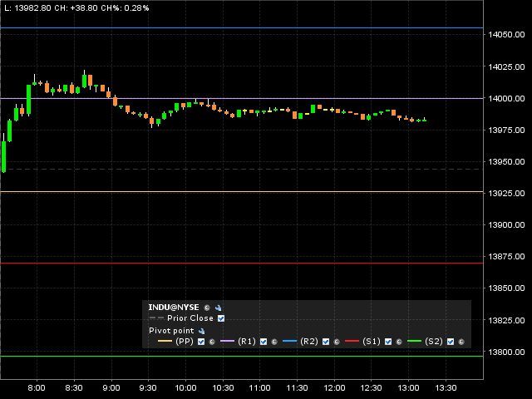Click the (S2) legend label
The image size is (532, 399).
tap(434, 342)
